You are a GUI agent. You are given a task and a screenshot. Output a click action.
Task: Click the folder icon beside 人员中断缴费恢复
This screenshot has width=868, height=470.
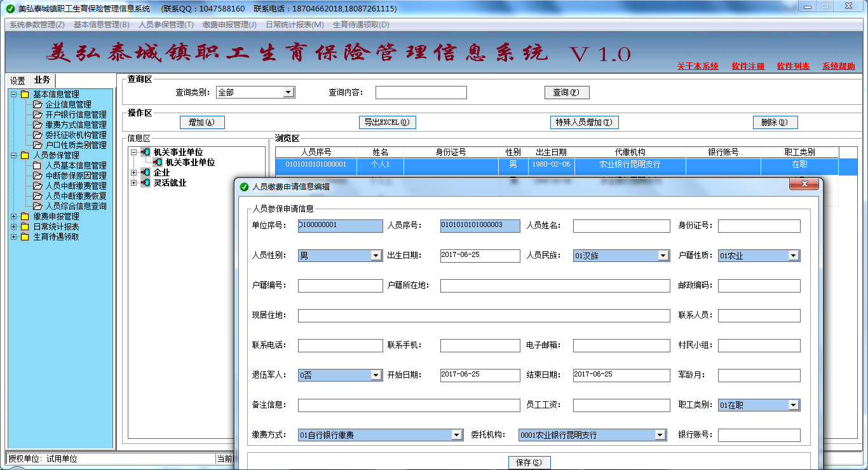click(37, 196)
